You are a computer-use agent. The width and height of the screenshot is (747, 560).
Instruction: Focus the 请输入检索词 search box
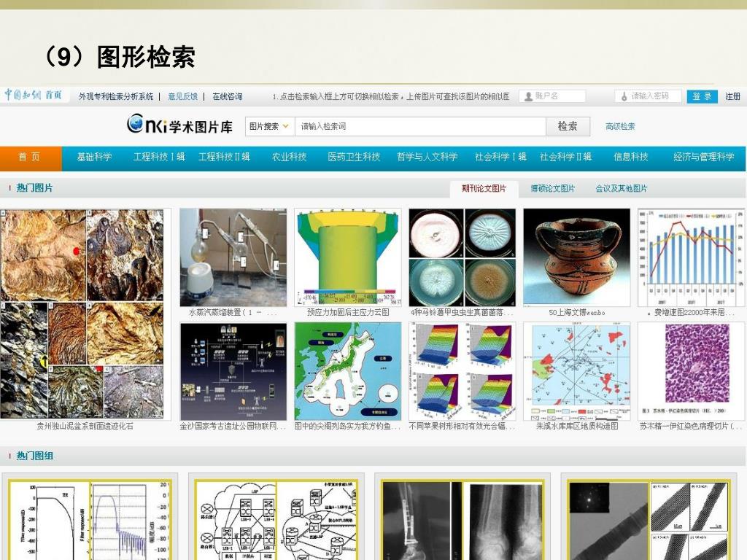pyautogui.click(x=420, y=126)
